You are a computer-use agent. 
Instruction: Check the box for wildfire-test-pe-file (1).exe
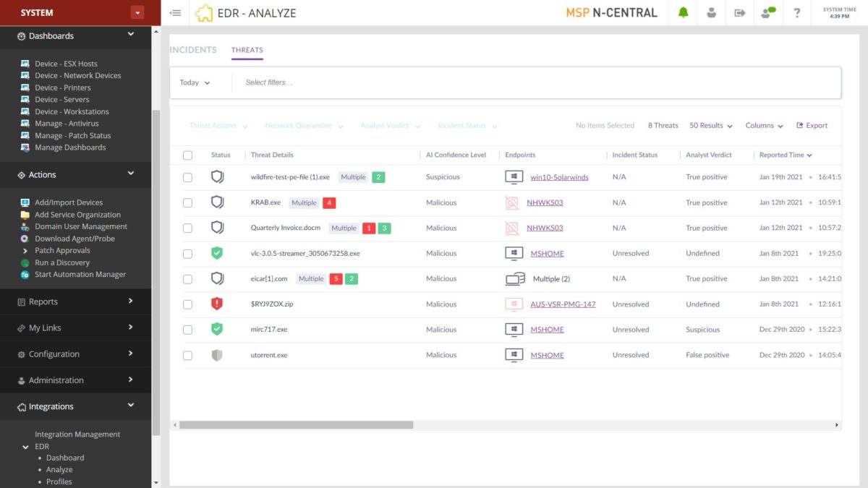point(188,177)
